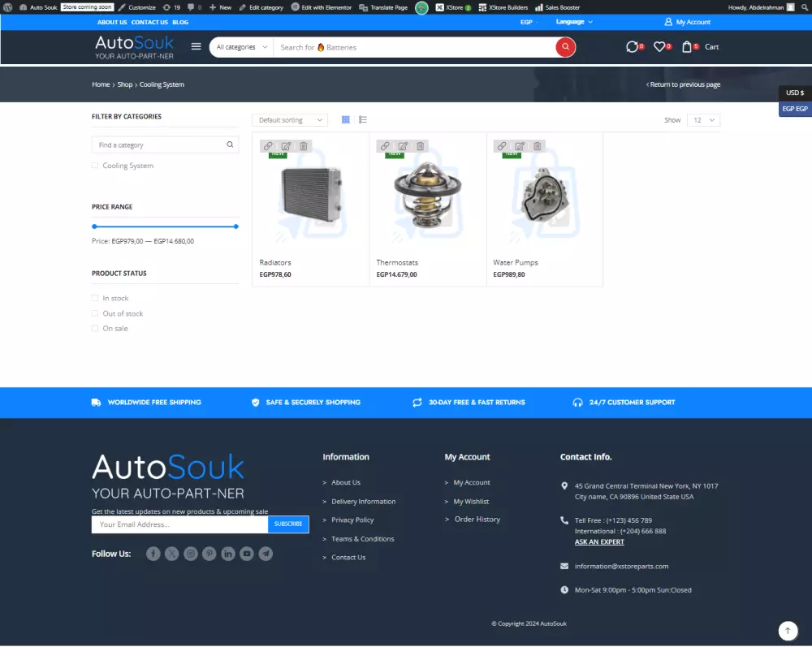The image size is (812, 647).
Task: Open CONTACT US top link
Action: point(149,22)
